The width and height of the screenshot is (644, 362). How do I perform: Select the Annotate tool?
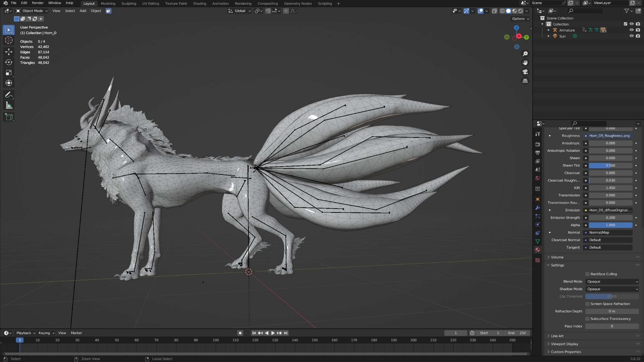click(9, 95)
